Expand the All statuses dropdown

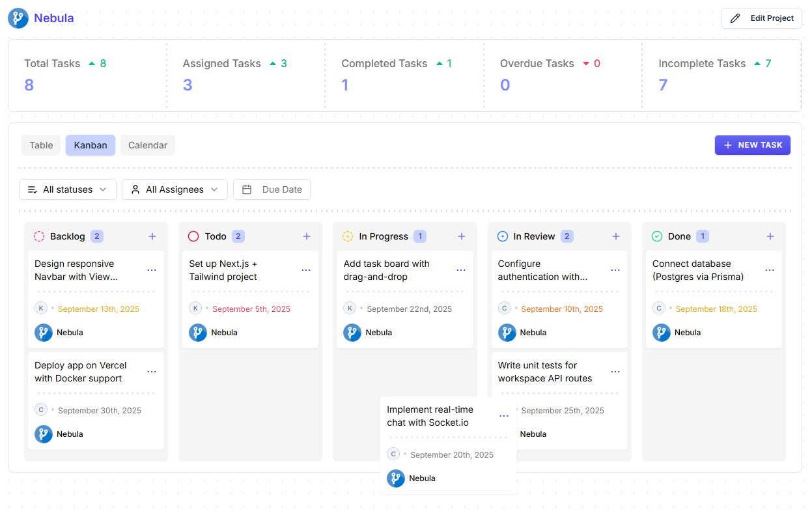pyautogui.click(x=68, y=189)
